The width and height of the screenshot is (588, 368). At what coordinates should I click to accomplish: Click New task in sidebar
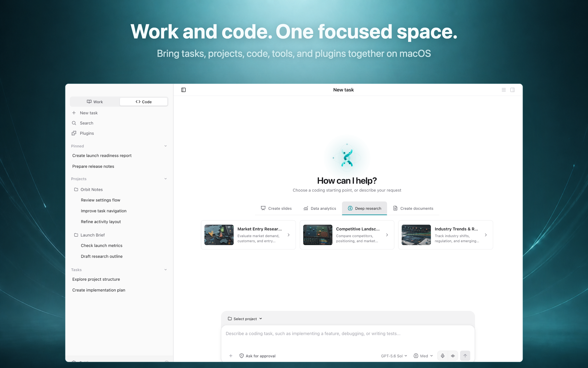pyautogui.click(x=119, y=113)
